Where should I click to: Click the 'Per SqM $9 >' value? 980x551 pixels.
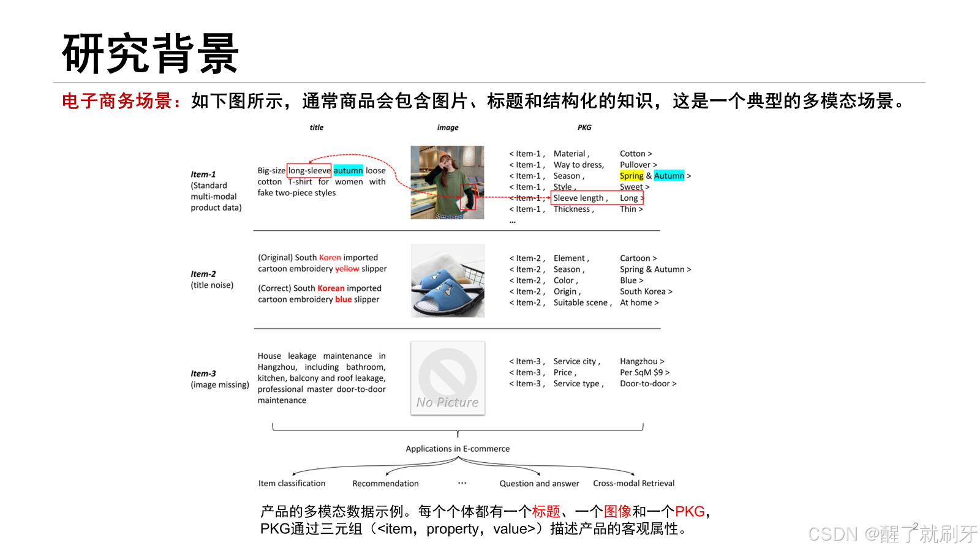click(x=644, y=372)
